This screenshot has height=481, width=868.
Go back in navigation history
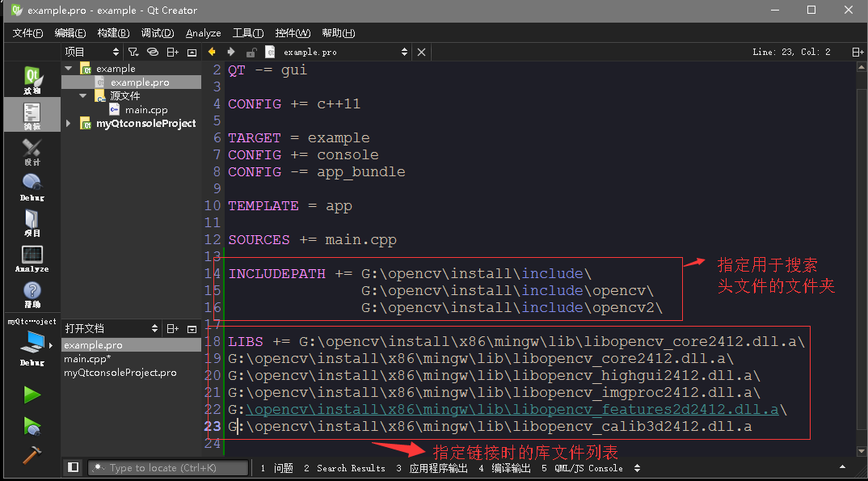coord(212,52)
